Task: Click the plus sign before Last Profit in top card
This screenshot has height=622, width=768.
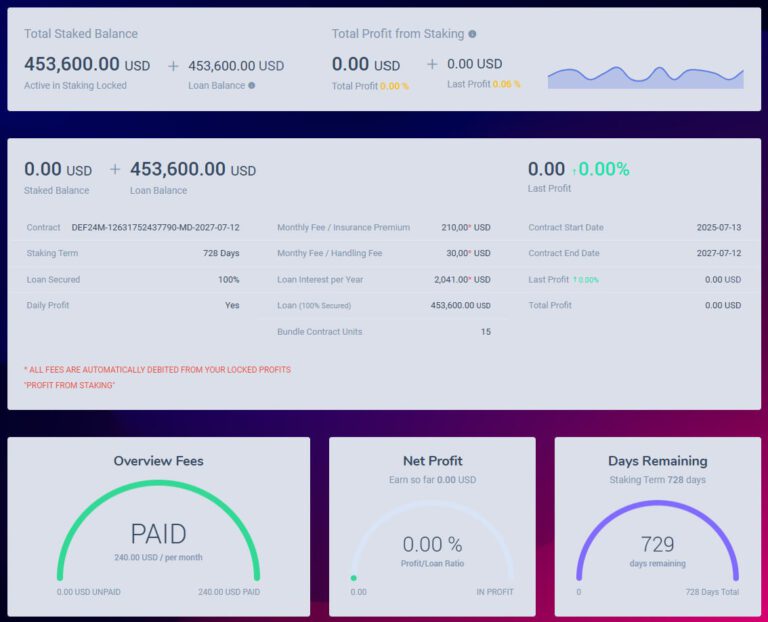Action: (x=432, y=64)
